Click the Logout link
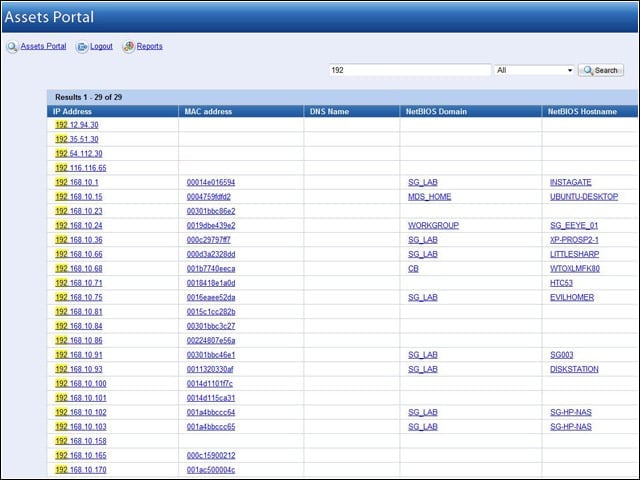640x480 pixels. [x=101, y=47]
